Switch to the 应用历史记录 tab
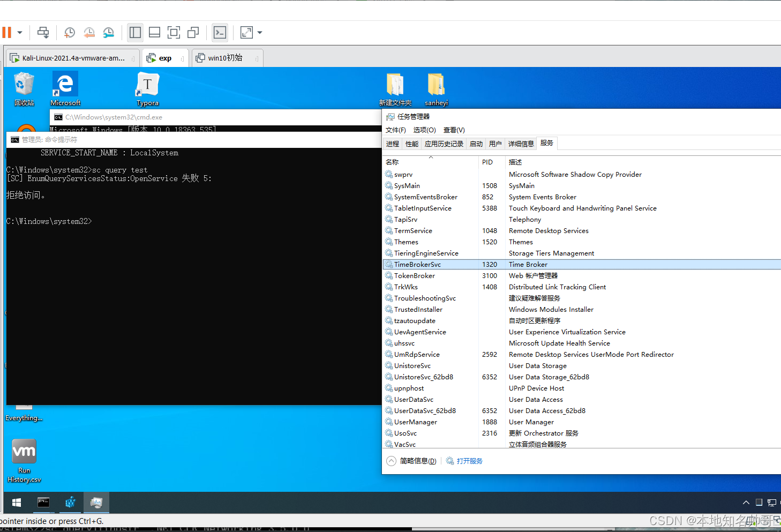This screenshot has height=532, width=781. [x=444, y=144]
